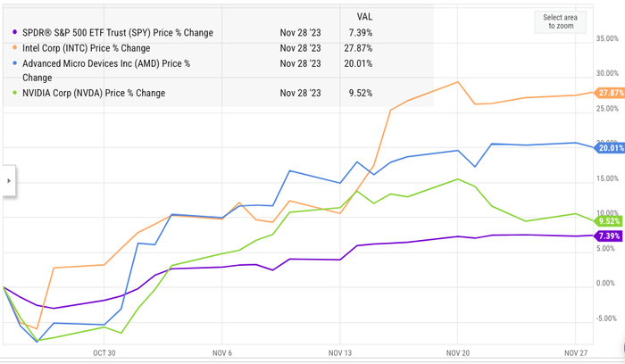Click the Select area to zoom button
Image resolution: width=625 pixels, height=364 pixels.
[x=561, y=21]
